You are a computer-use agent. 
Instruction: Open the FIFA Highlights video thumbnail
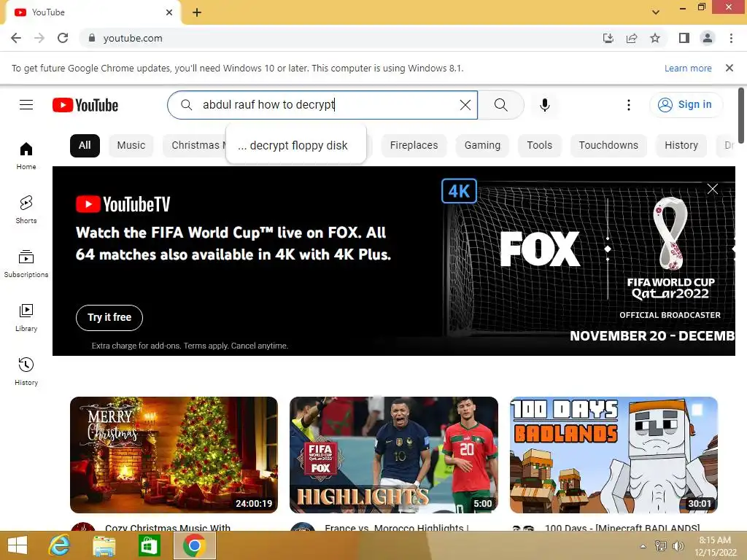[x=393, y=455]
